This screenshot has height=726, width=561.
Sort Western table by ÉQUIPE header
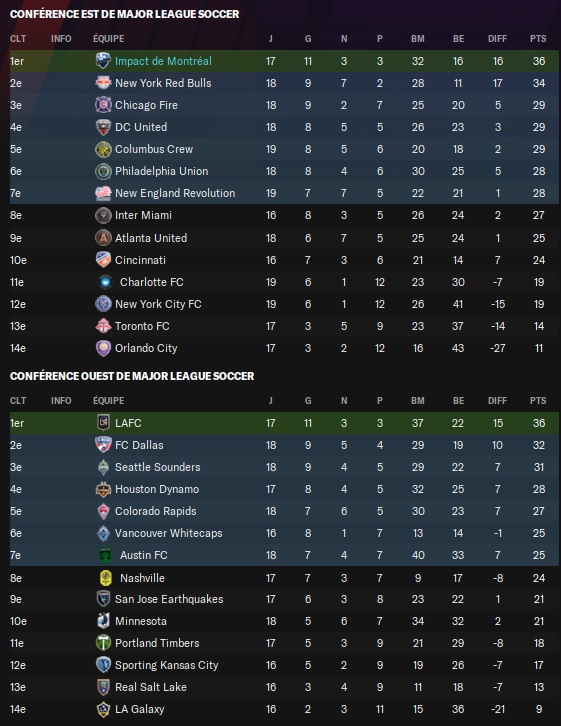pyautogui.click(x=108, y=401)
